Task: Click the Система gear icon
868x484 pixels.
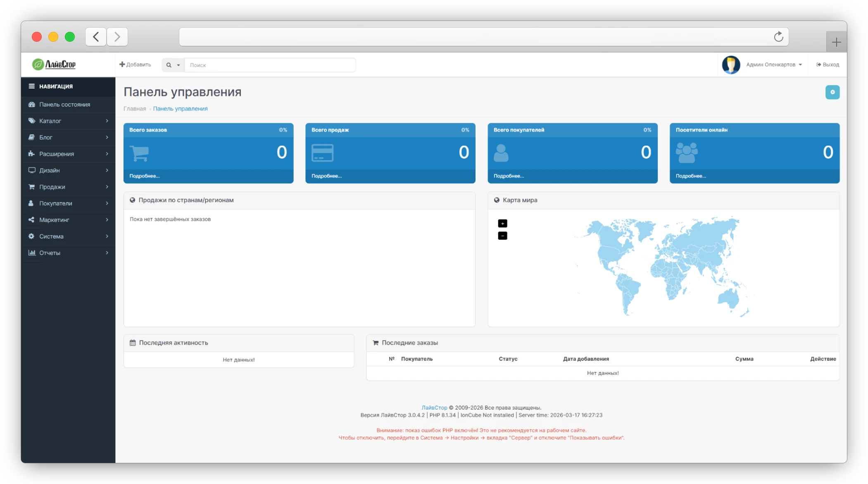Action: (x=31, y=236)
